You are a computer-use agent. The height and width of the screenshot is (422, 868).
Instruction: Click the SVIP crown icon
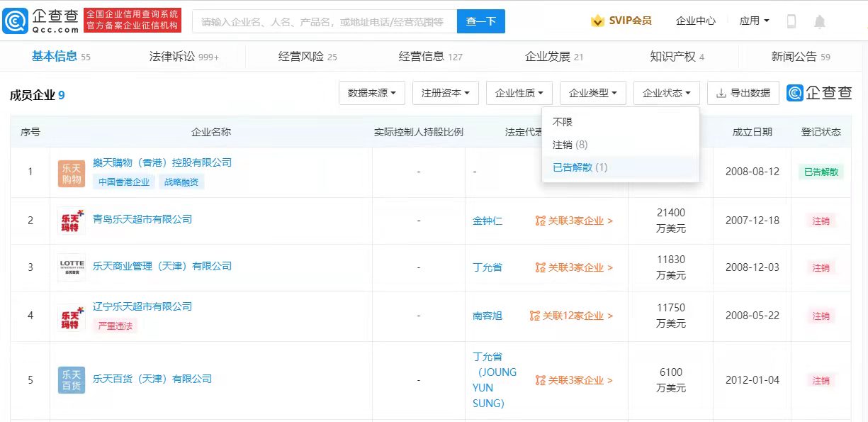(x=597, y=21)
